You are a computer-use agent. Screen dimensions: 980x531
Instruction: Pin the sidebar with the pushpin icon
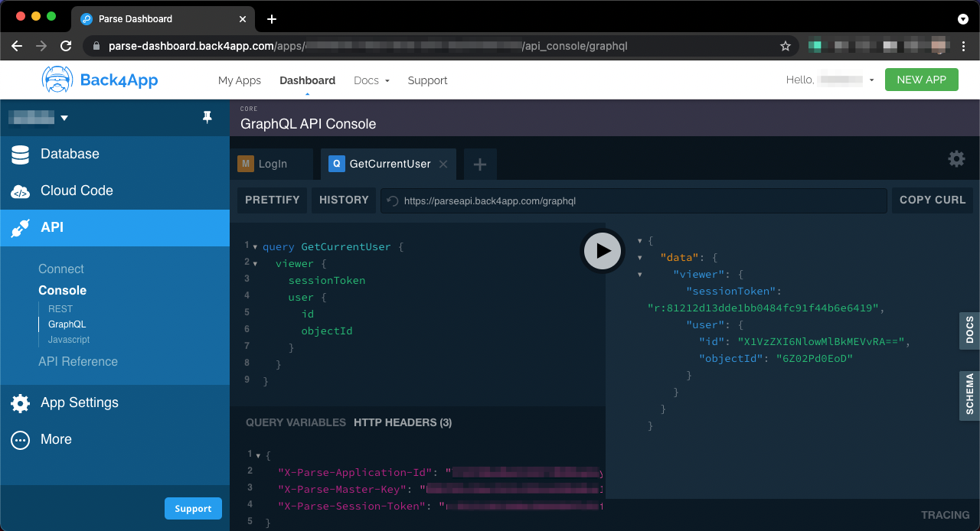tap(207, 117)
